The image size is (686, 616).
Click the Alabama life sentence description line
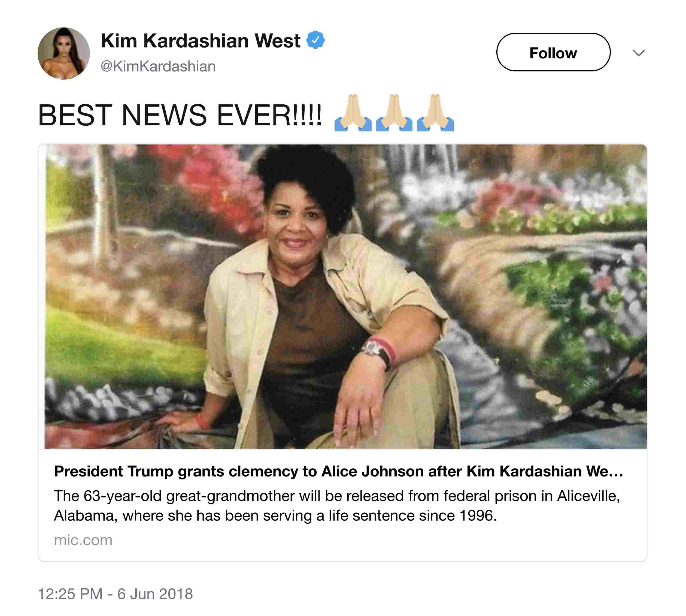275,516
